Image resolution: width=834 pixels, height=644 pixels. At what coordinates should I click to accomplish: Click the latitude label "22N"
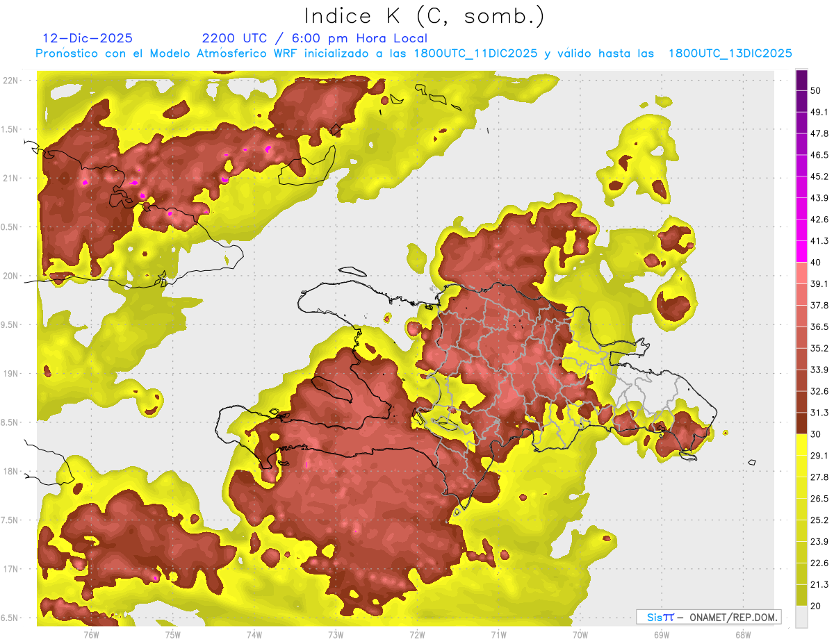click(x=11, y=80)
